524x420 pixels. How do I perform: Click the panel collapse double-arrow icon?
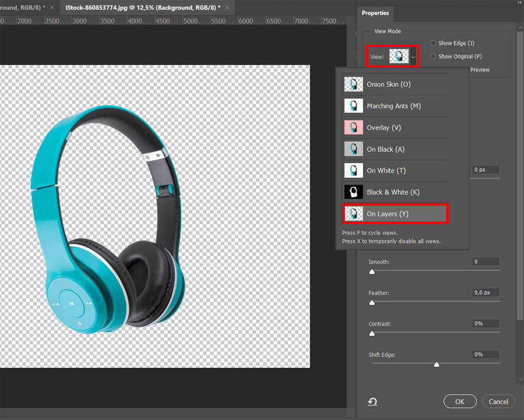point(520,2)
